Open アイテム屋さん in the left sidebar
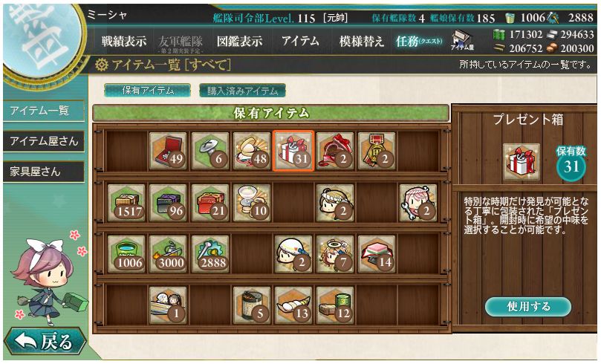The image size is (601, 364). pos(43,141)
